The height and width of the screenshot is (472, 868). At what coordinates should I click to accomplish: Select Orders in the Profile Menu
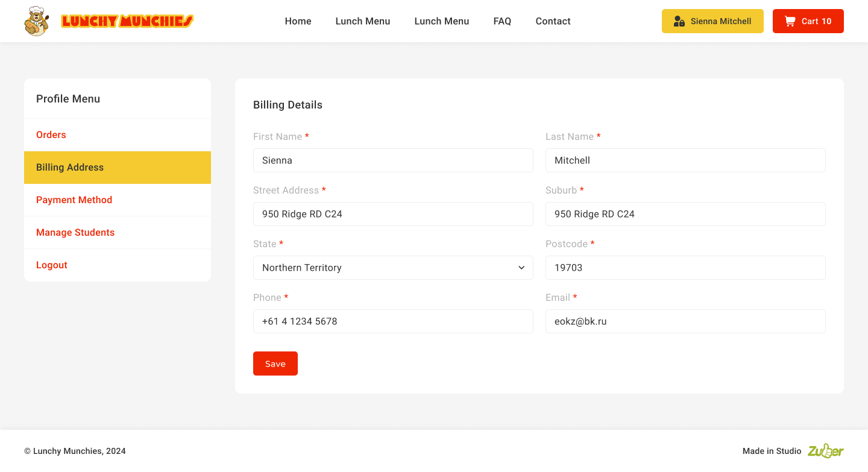51,135
